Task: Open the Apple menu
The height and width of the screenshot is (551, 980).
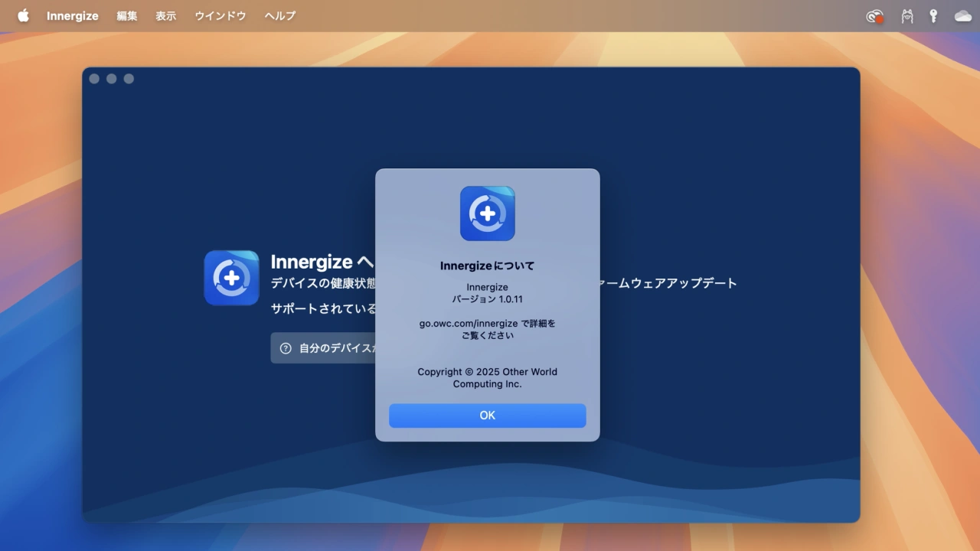Action: click(23, 15)
